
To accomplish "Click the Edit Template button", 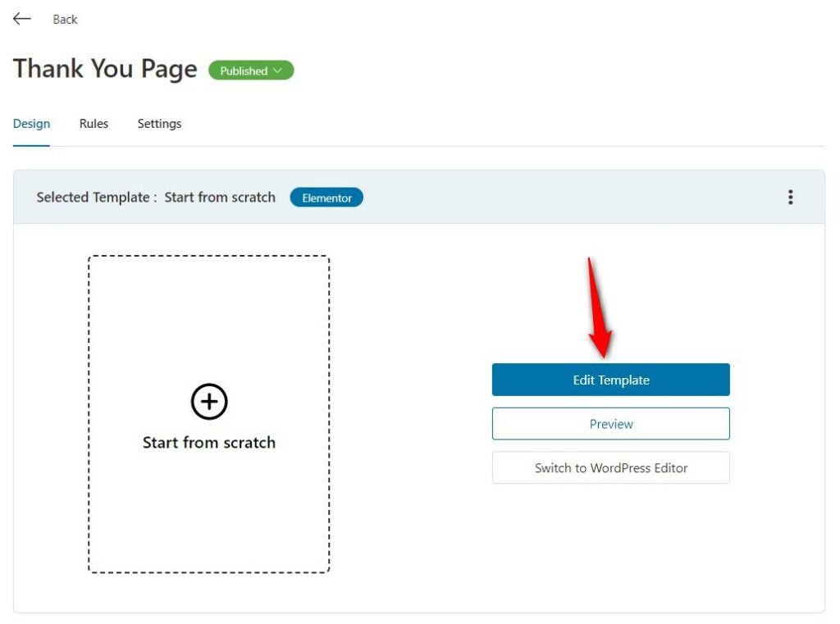I will [610, 380].
